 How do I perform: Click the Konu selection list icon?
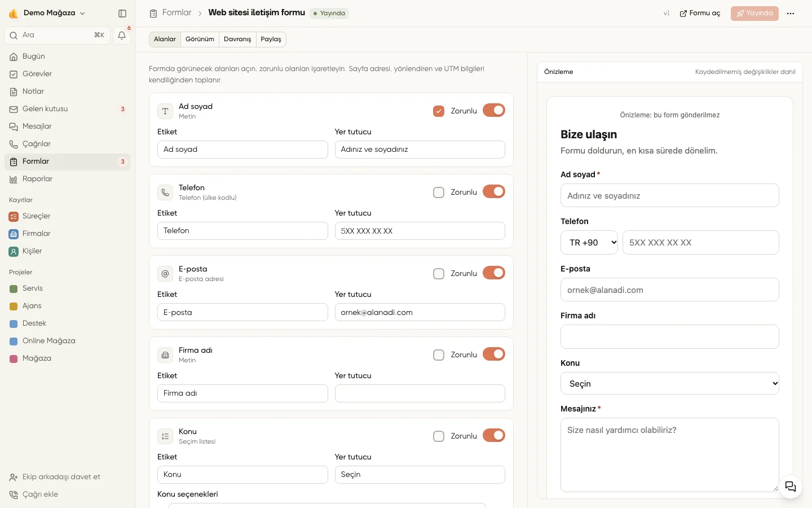pos(165,436)
